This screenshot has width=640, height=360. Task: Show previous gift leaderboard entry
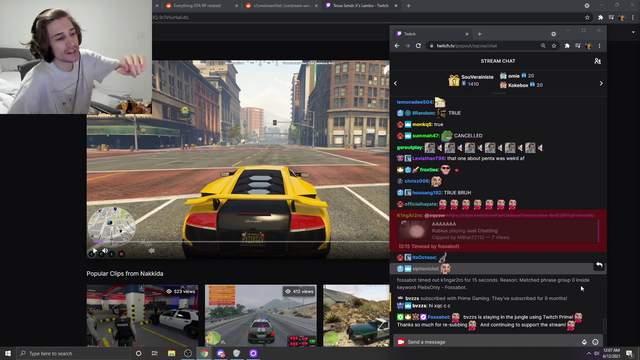(x=395, y=83)
